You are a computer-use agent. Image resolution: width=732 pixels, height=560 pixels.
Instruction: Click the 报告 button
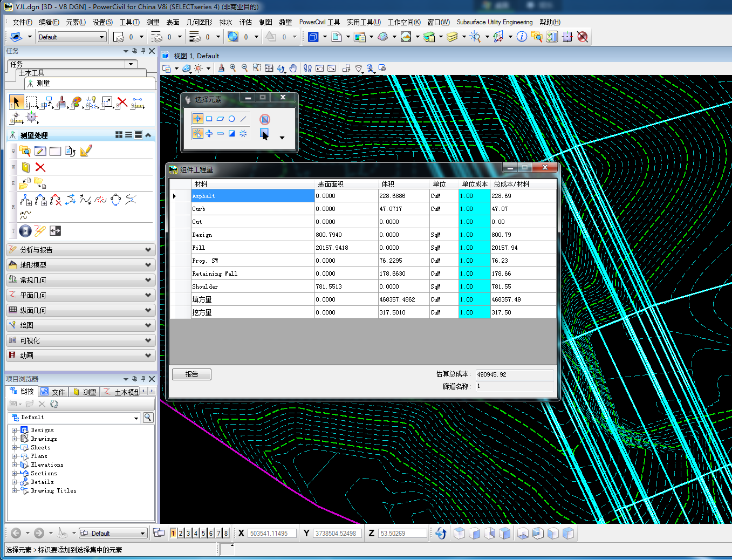tap(191, 374)
